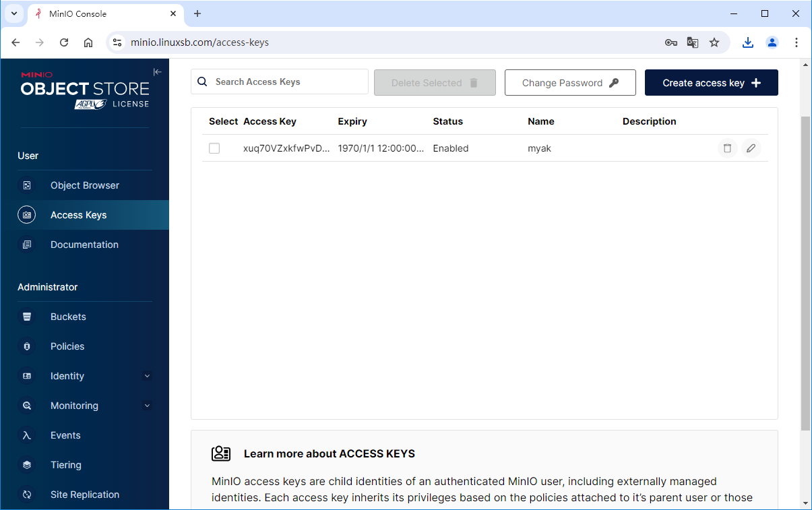Open the tab list dropdown arrow
The image size is (812, 510).
pyautogui.click(x=13, y=13)
